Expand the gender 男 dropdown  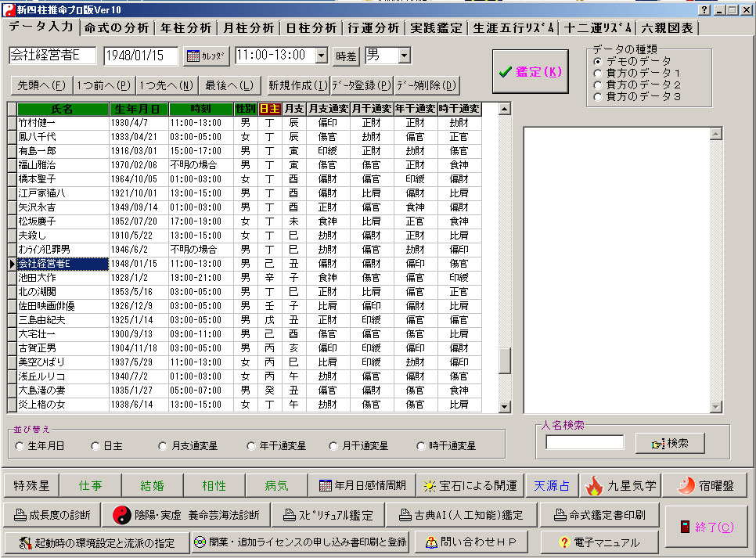coord(405,56)
